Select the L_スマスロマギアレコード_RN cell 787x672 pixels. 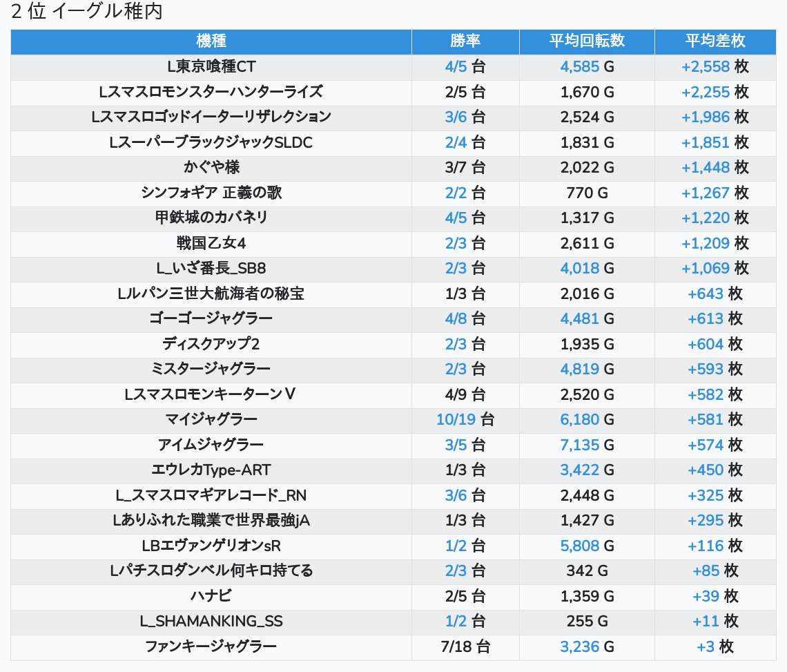pyautogui.click(x=211, y=496)
